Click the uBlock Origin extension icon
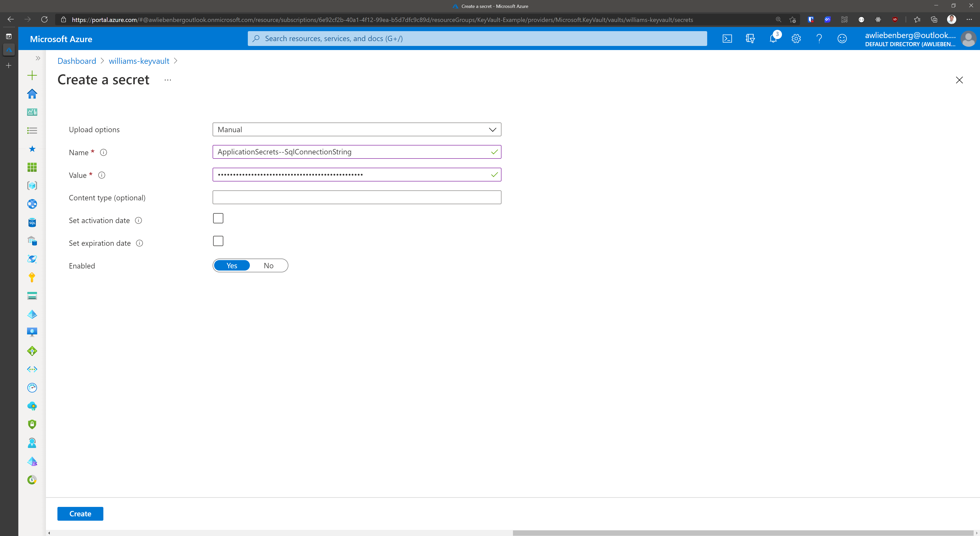Image resolution: width=980 pixels, height=536 pixels. [x=895, y=19]
